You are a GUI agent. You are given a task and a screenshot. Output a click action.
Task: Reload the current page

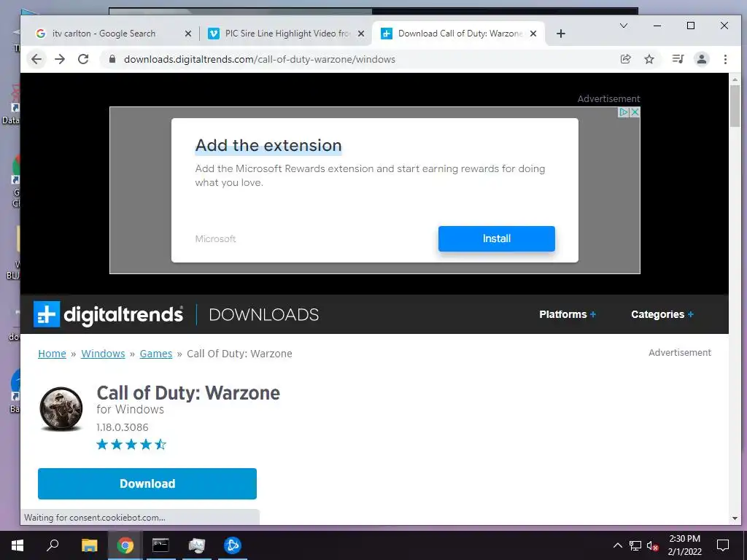(83, 59)
